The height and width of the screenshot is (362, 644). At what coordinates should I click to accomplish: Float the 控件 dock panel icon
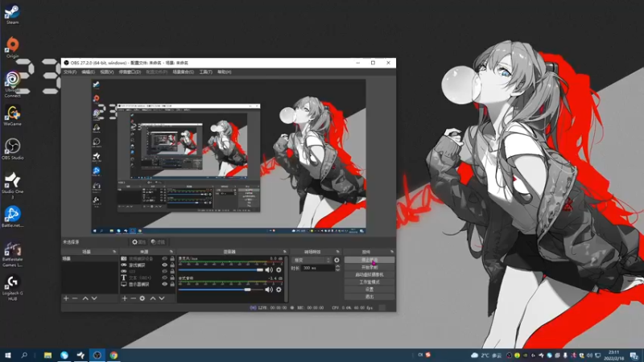click(392, 252)
